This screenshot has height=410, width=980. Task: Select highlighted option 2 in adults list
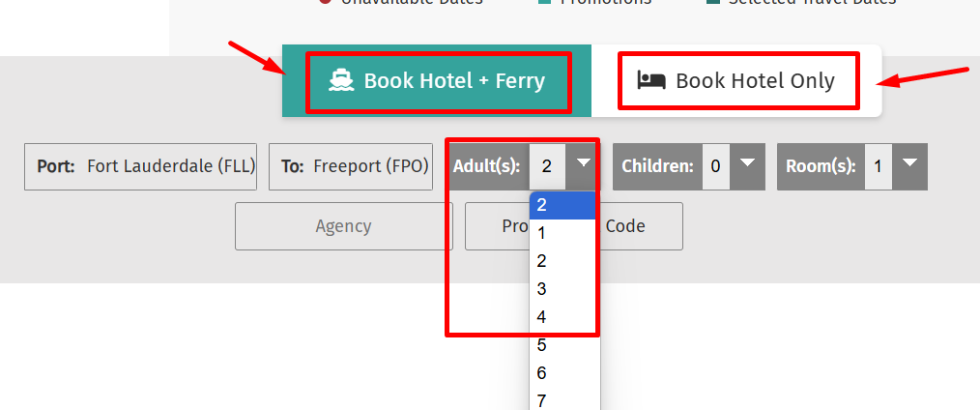click(x=562, y=205)
